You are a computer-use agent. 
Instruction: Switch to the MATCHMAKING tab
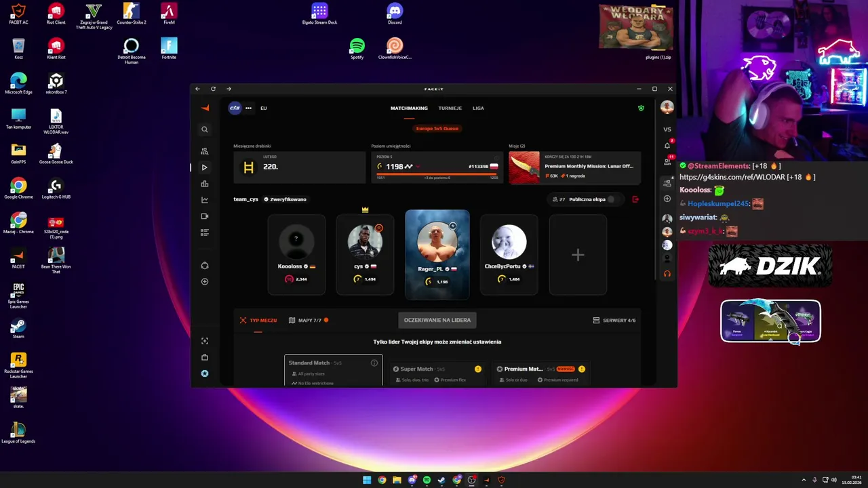409,108
